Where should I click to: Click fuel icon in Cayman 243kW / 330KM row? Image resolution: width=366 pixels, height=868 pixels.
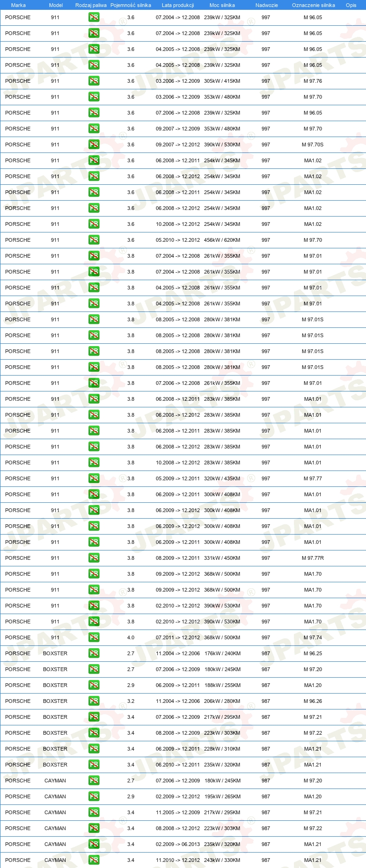94,860
